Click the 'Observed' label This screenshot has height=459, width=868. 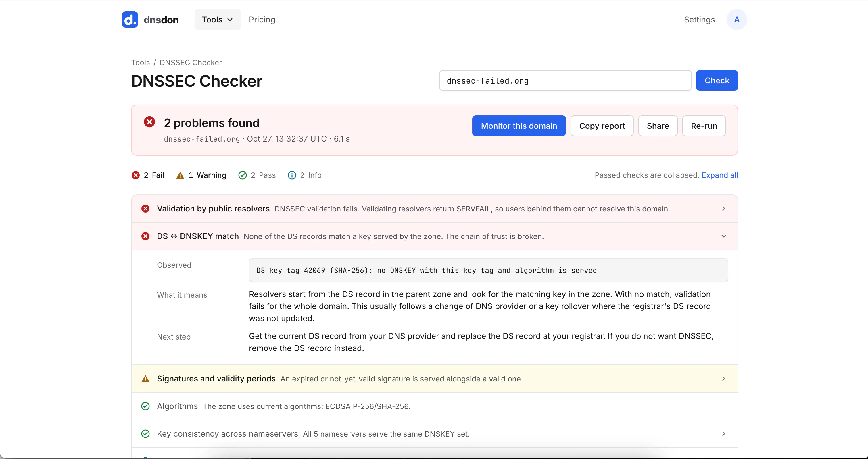tap(174, 265)
